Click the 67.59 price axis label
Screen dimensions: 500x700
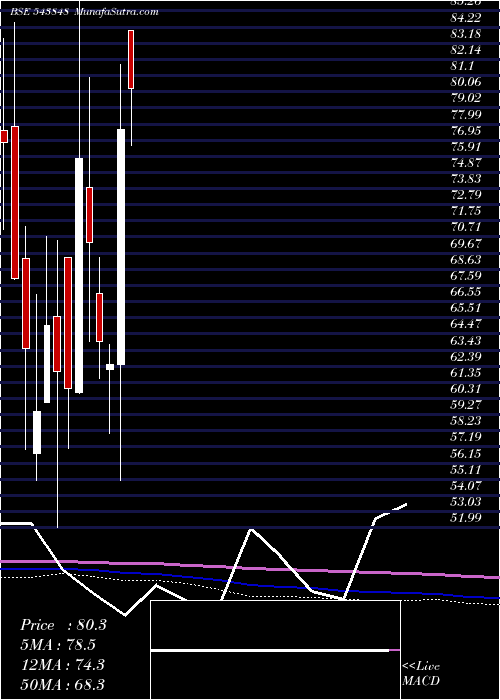[467, 275]
